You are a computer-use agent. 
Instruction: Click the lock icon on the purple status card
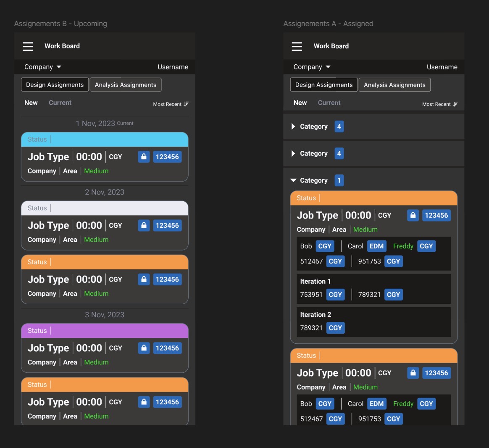144,348
